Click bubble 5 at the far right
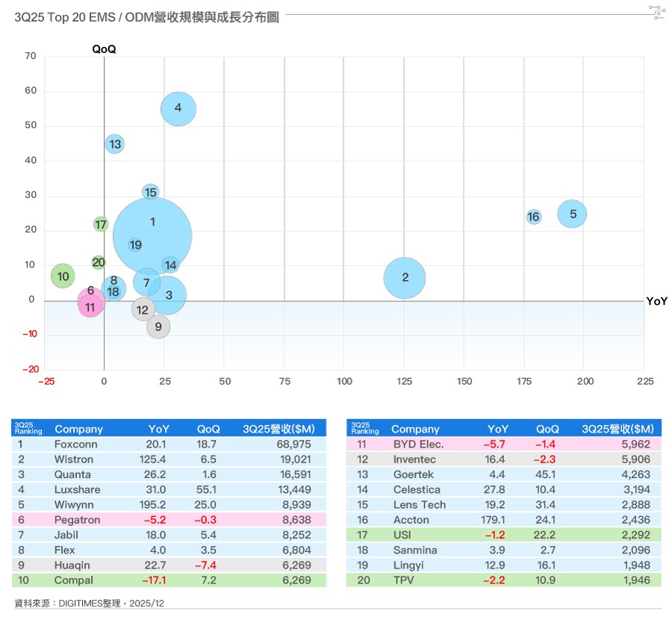The height and width of the screenshot is (629, 672). click(x=572, y=214)
